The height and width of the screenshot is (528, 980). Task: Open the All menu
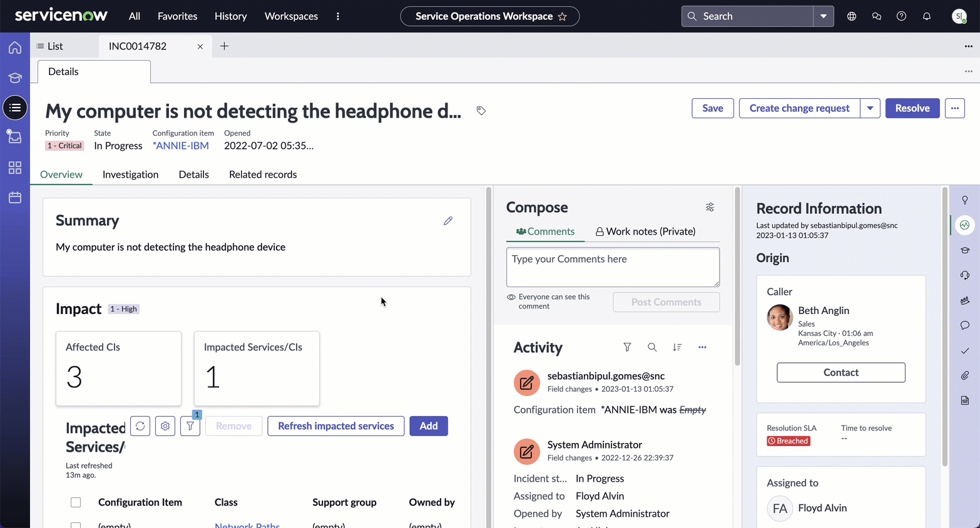(x=135, y=16)
